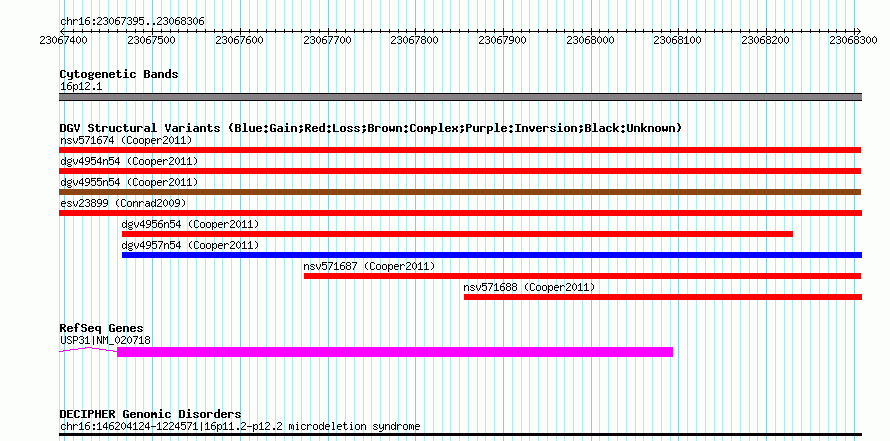Image resolution: width=890 pixels, height=441 pixels.
Task: Click ruler tick label 23068100
Action: pos(678,40)
